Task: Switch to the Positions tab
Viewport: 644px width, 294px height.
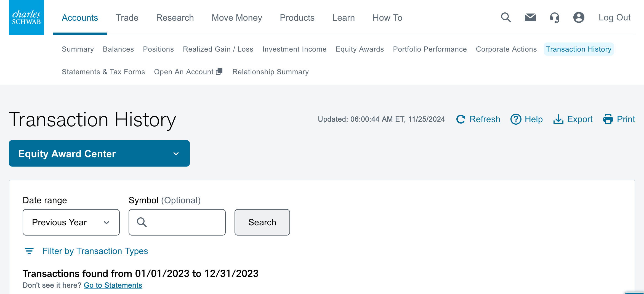Action: click(x=158, y=49)
